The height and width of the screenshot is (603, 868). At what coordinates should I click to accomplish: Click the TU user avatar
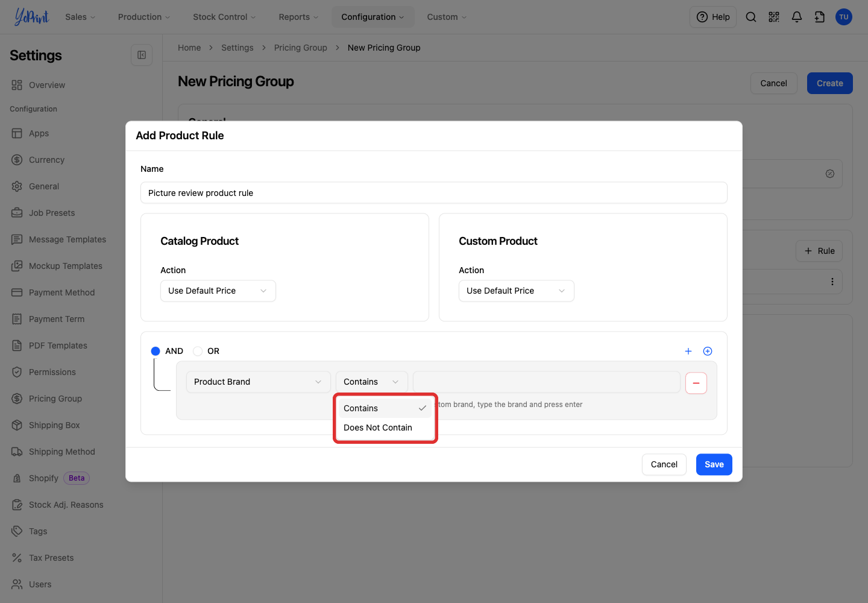click(x=844, y=17)
